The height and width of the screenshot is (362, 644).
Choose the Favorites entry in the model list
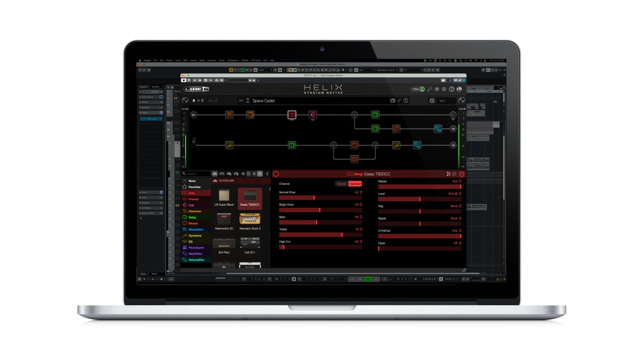(x=196, y=187)
